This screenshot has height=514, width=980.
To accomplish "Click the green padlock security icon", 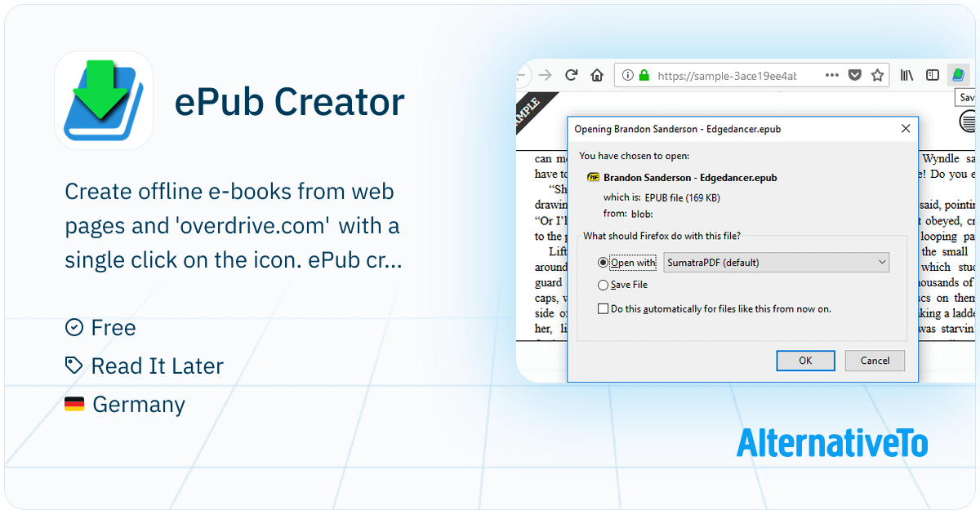I will coord(644,75).
